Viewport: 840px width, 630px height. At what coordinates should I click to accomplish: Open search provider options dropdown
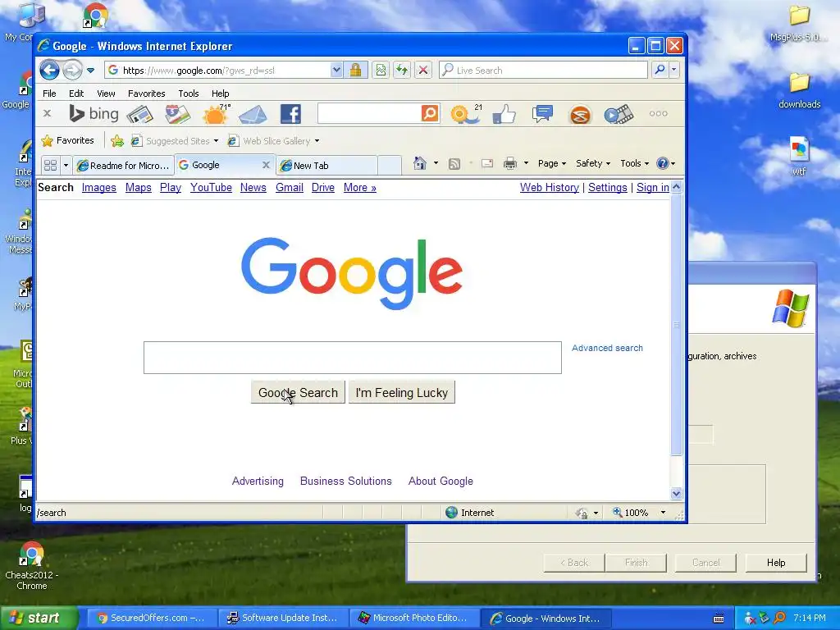tap(674, 71)
